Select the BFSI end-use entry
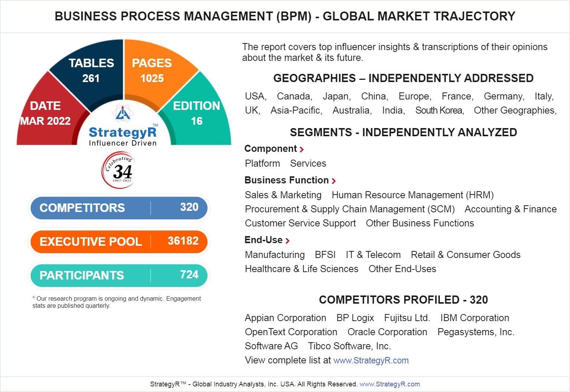570x392 pixels. tap(325, 255)
